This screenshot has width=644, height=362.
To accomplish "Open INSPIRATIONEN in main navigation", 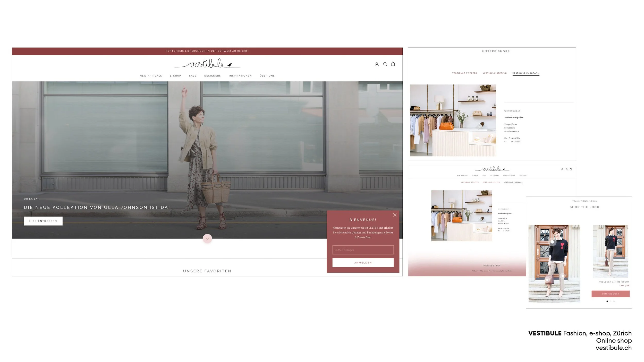I will (240, 76).
